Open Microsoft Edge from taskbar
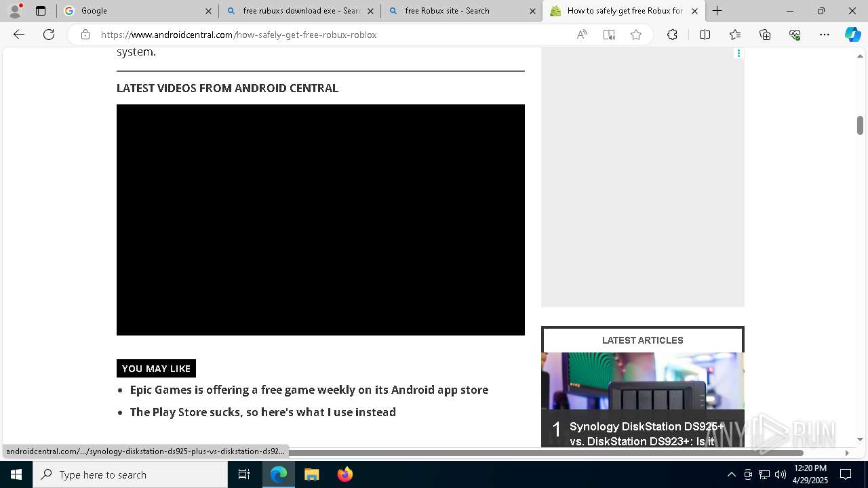This screenshot has width=868, height=488. coord(279,474)
